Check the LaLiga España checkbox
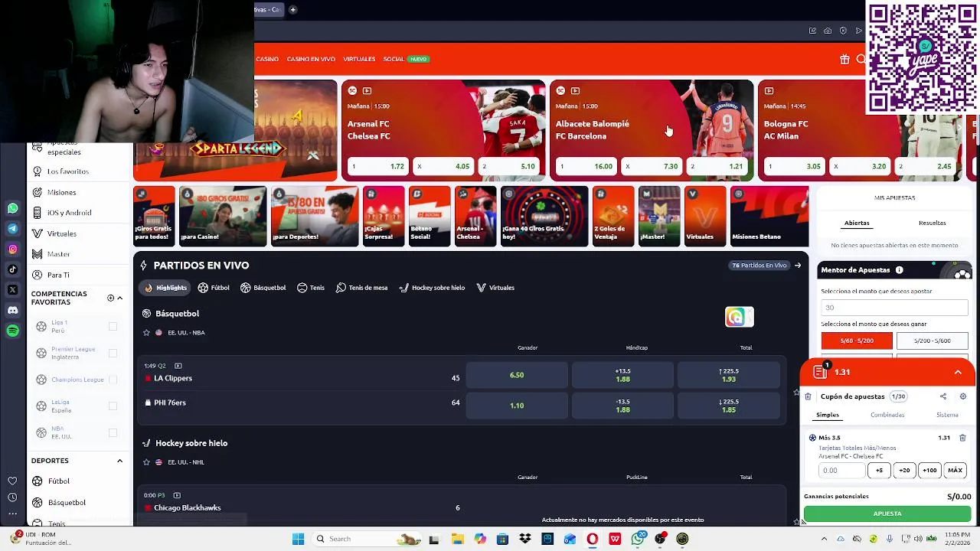 pyautogui.click(x=113, y=406)
